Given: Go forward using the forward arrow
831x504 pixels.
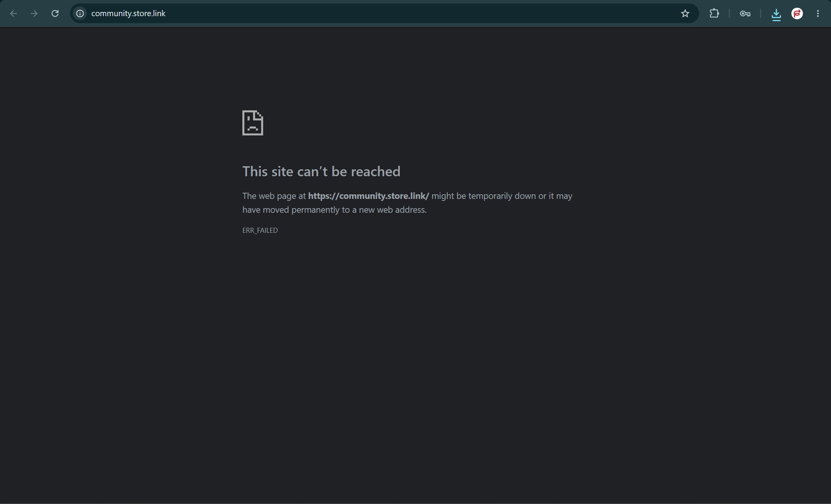Looking at the screenshot, I should 34,13.
